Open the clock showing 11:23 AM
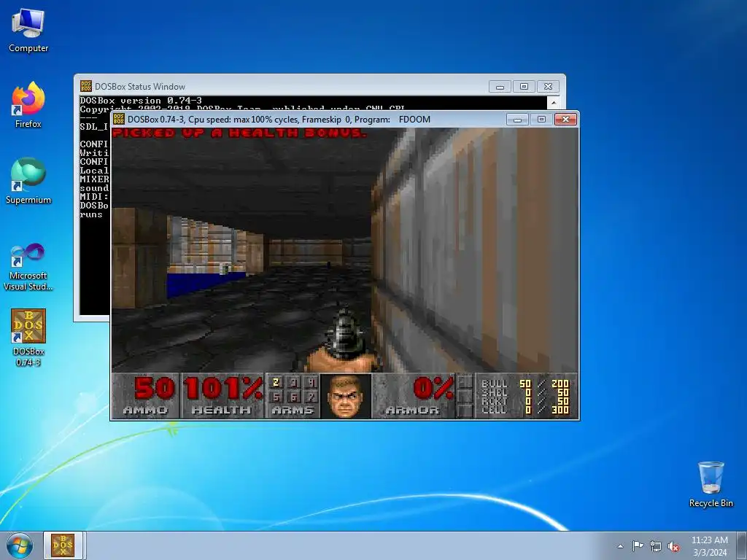This screenshot has width=747, height=560. coord(709,546)
